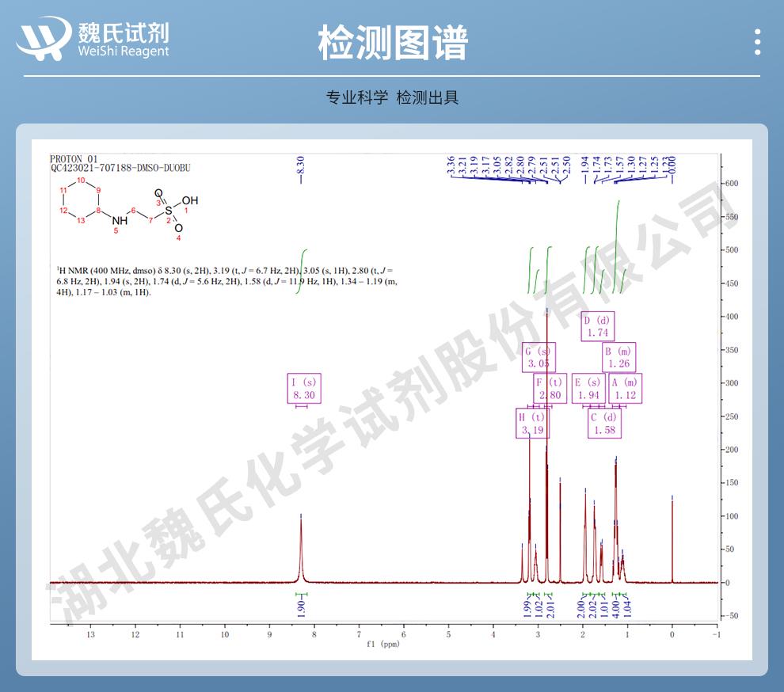Viewport: 784px width, 692px height.
Task: Click the 1H NMR (400 MHz, dmso) report text
Action: 222,281
